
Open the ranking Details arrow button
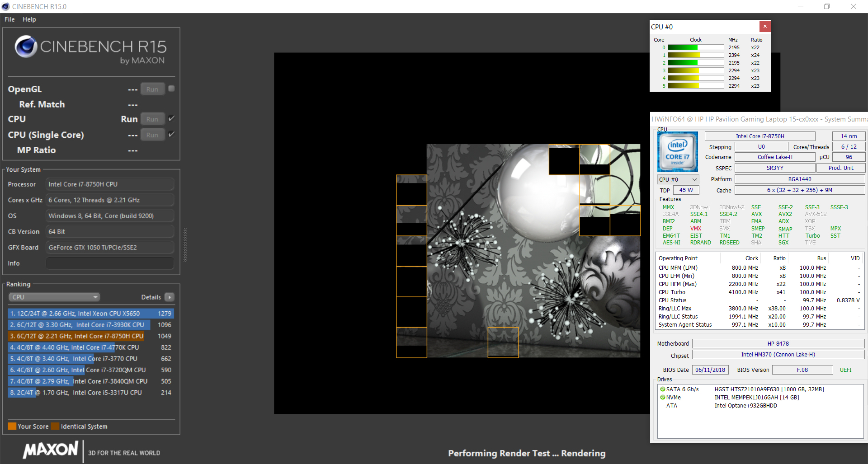point(170,297)
